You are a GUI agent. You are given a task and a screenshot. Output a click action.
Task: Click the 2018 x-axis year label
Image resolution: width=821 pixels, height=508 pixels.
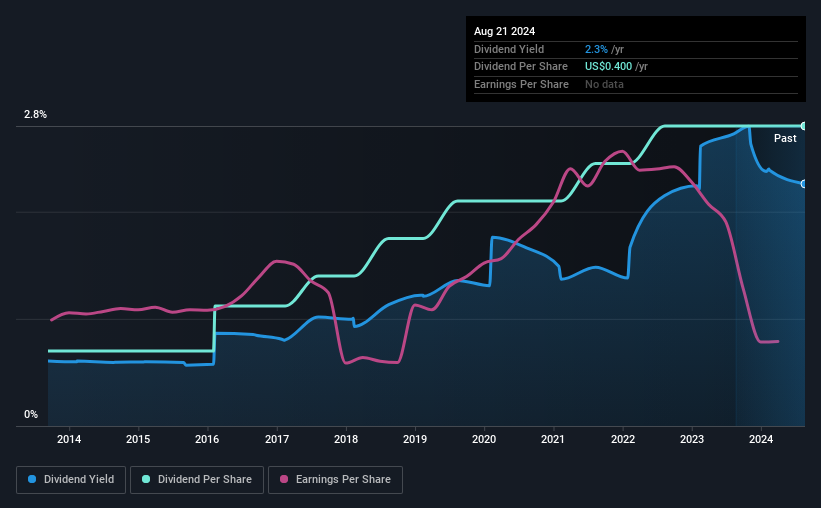346,439
